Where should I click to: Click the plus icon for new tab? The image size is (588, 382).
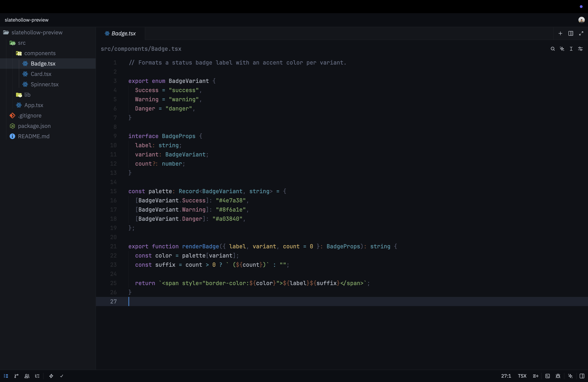(560, 33)
